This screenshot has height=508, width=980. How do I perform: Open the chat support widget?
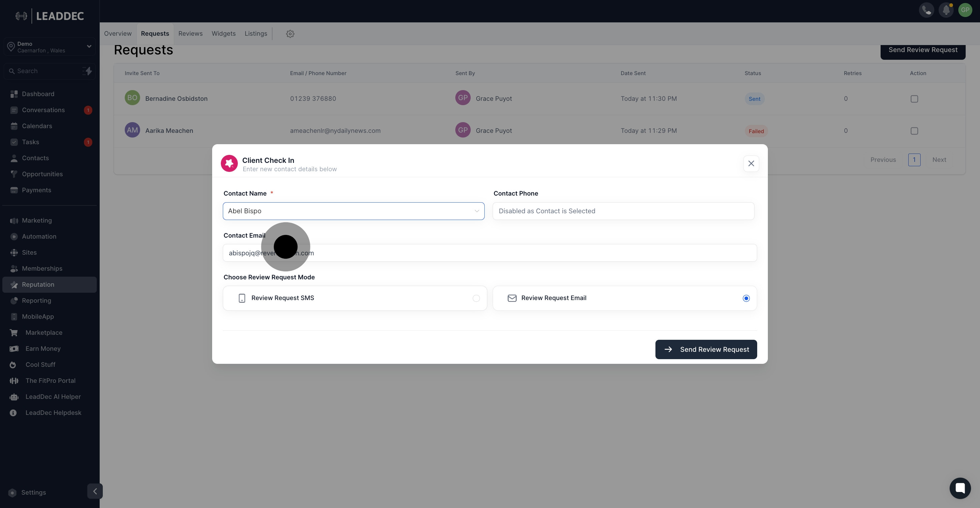point(960,488)
